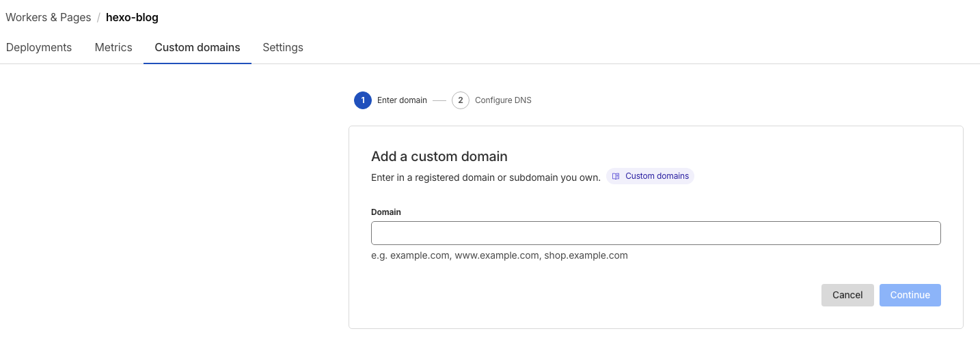This screenshot has width=980, height=344.
Task: Click the step 2 circle indicator
Action: click(x=461, y=100)
